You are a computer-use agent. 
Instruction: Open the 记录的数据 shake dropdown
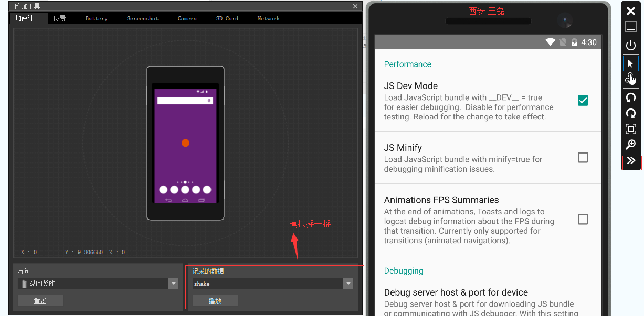tap(347, 284)
